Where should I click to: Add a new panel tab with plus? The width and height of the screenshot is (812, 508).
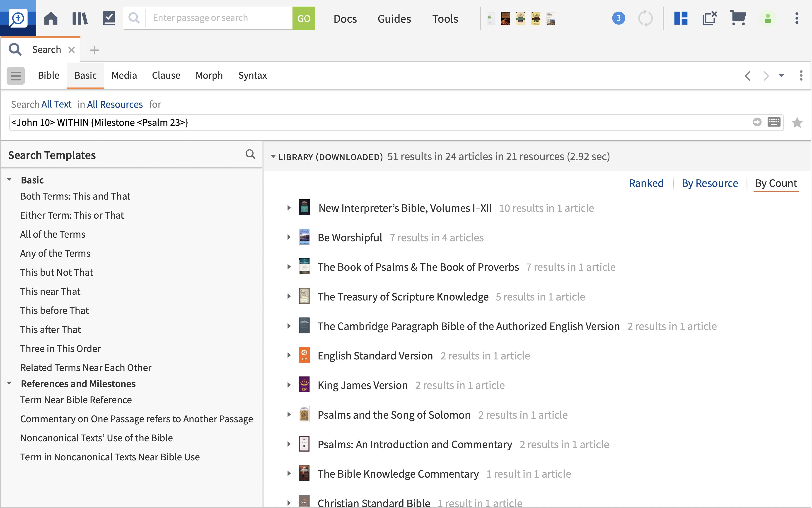(x=94, y=50)
